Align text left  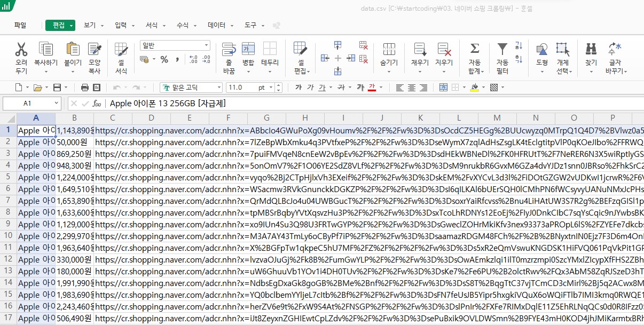point(400,88)
